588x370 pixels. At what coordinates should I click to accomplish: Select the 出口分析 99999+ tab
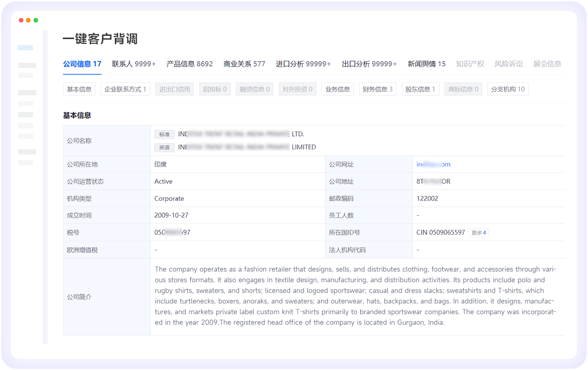(x=369, y=64)
